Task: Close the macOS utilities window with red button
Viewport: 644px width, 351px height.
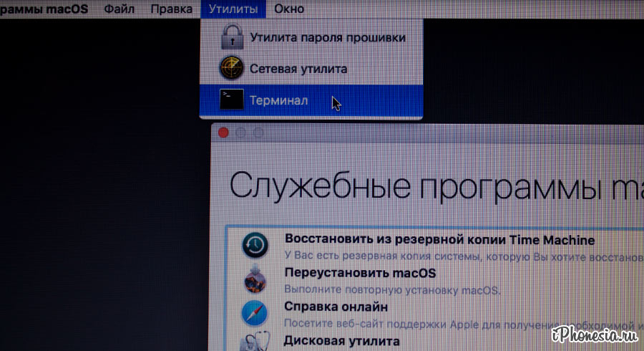Action: 223,133
